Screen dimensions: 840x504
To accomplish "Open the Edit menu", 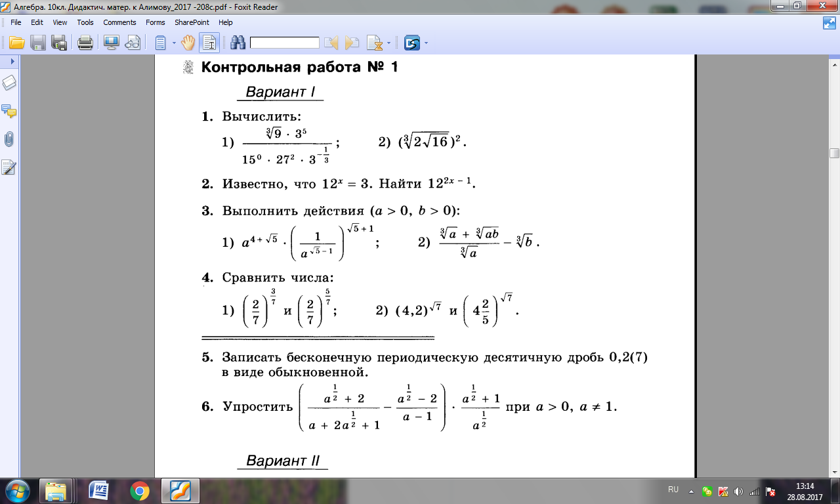I will click(x=37, y=22).
